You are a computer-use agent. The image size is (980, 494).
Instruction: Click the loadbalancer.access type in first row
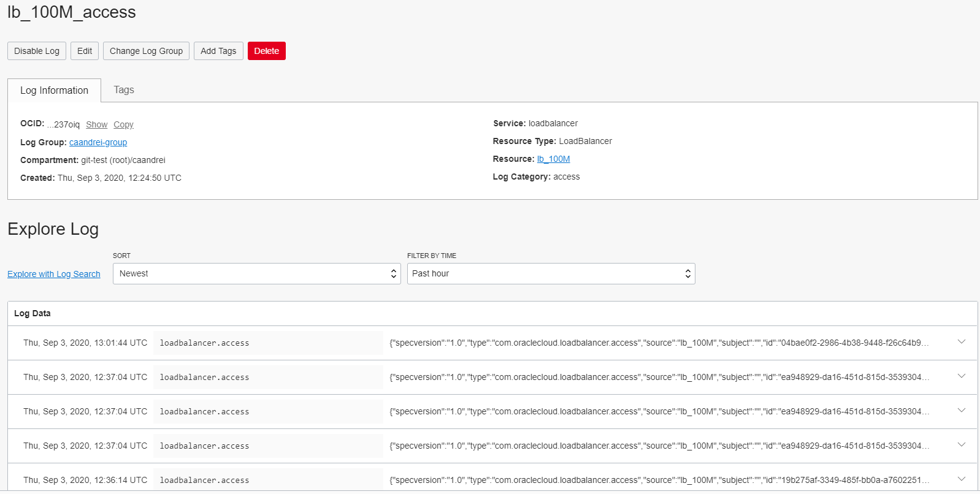click(x=204, y=343)
